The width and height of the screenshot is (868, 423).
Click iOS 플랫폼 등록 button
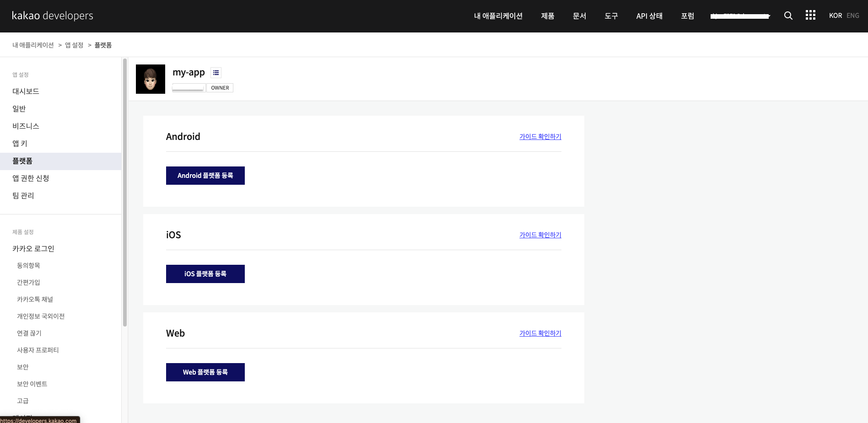tap(205, 274)
